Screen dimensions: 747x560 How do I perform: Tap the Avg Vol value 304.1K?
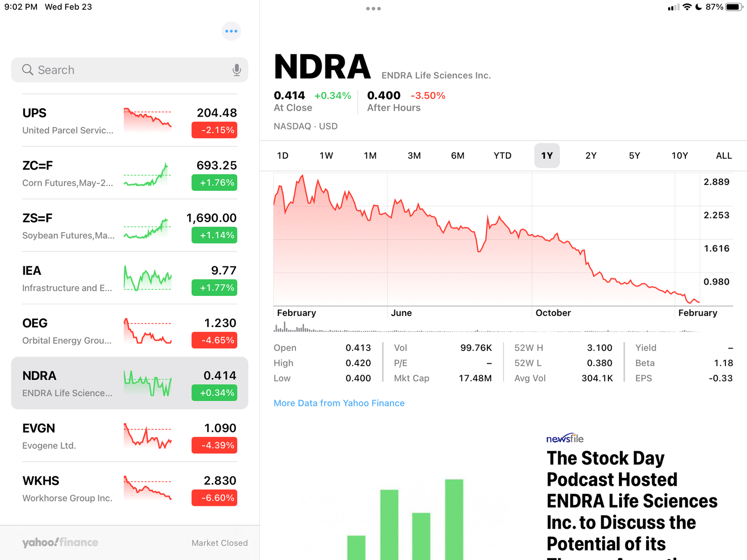click(x=597, y=378)
